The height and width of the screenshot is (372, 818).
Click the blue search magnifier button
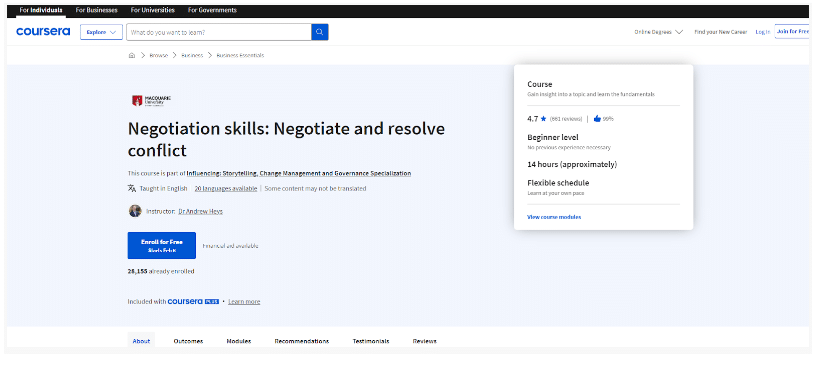click(x=320, y=32)
